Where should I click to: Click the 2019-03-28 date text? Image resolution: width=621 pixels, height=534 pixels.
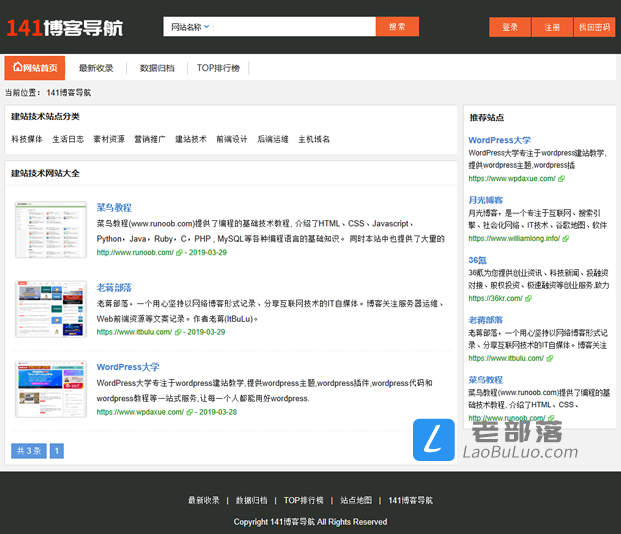point(218,412)
